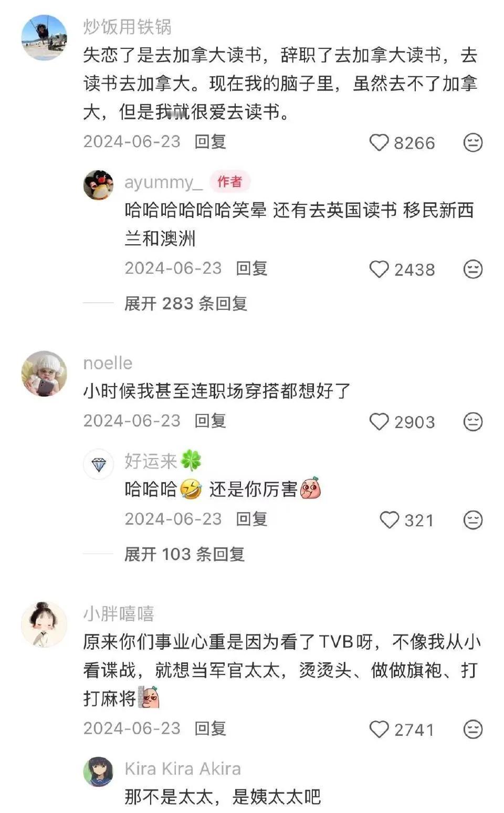This screenshot has width=504, height=813.
Task: Like 炒饭用铁锅's comment with 8266 likes
Action: tap(379, 143)
